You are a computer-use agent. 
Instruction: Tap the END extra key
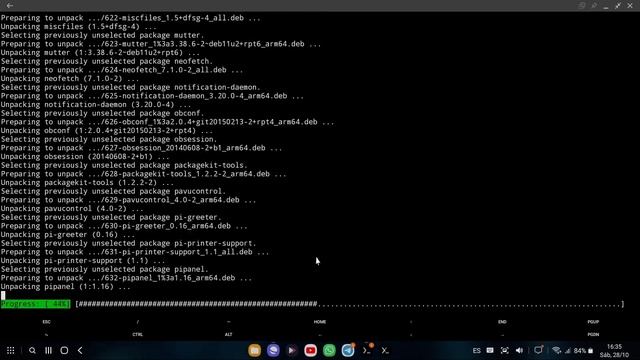click(x=502, y=322)
